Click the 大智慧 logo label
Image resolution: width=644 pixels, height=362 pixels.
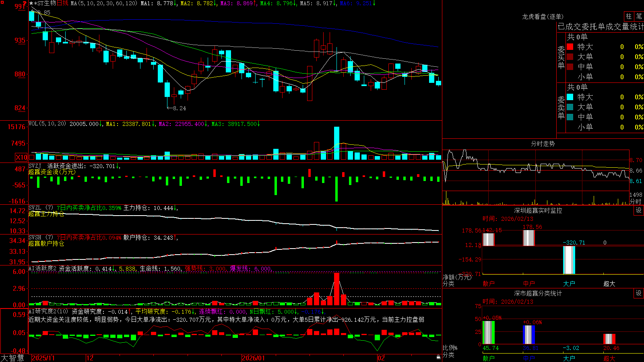[12, 358]
